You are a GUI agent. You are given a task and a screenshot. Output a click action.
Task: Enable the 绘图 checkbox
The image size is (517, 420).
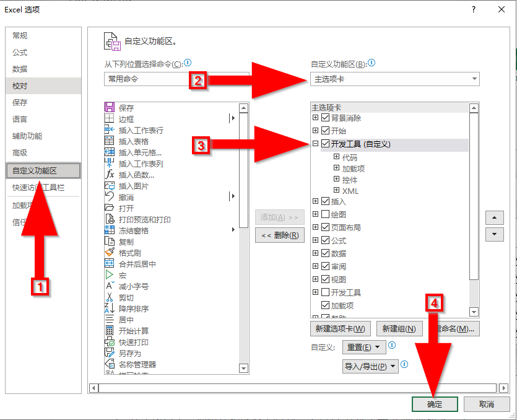point(326,214)
